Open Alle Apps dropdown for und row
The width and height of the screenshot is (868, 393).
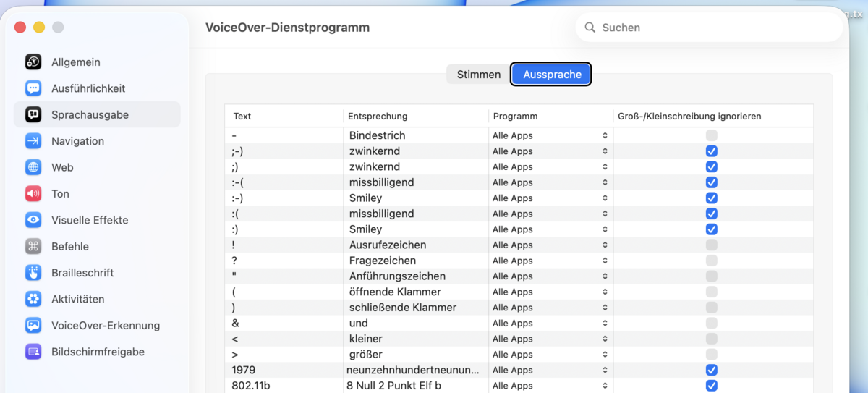550,324
